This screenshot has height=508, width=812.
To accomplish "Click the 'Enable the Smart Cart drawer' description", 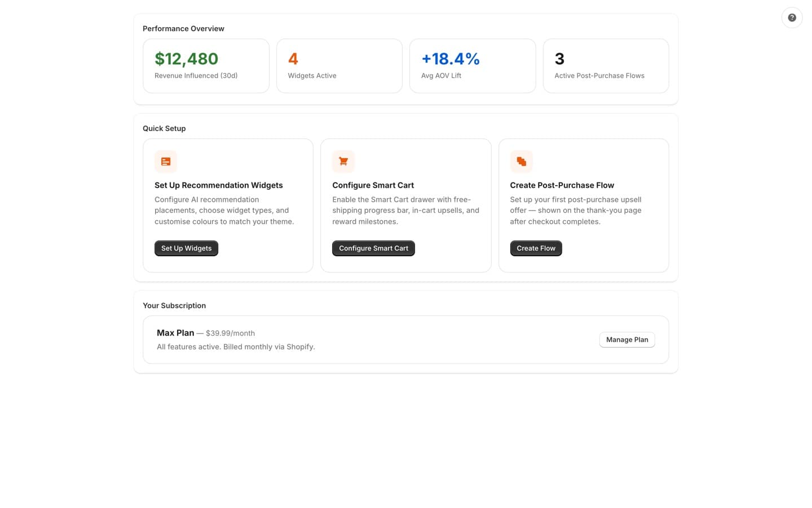I will [x=405, y=211].
